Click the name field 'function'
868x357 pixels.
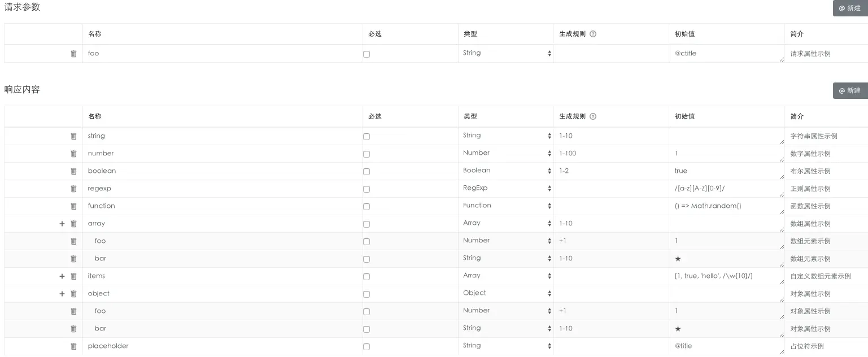[223, 206]
